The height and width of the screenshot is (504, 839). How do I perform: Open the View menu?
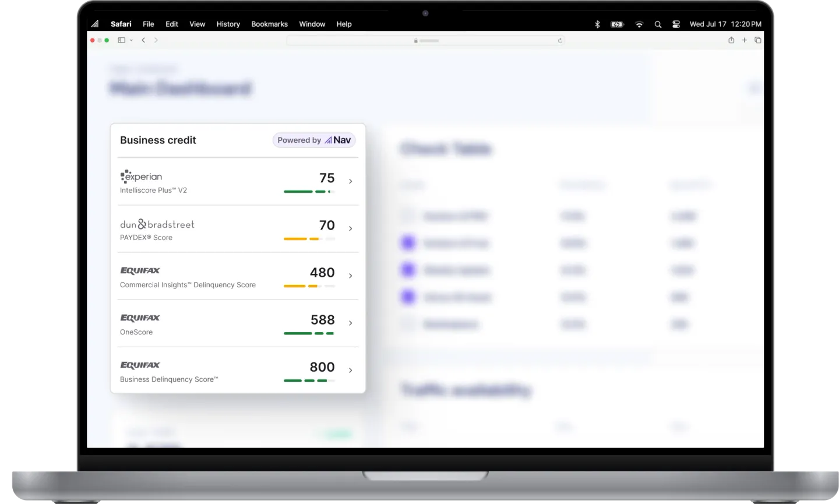coord(198,24)
